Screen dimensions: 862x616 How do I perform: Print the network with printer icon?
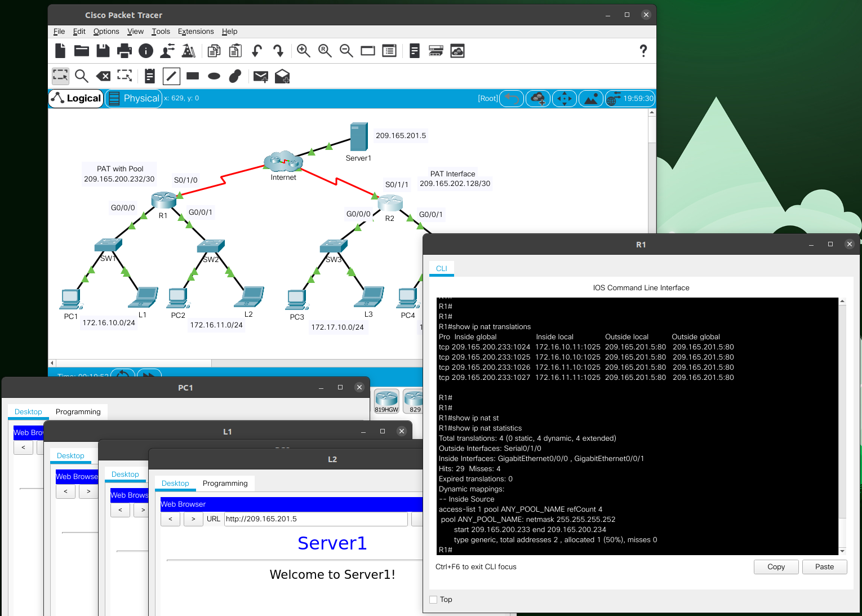pyautogui.click(x=125, y=51)
